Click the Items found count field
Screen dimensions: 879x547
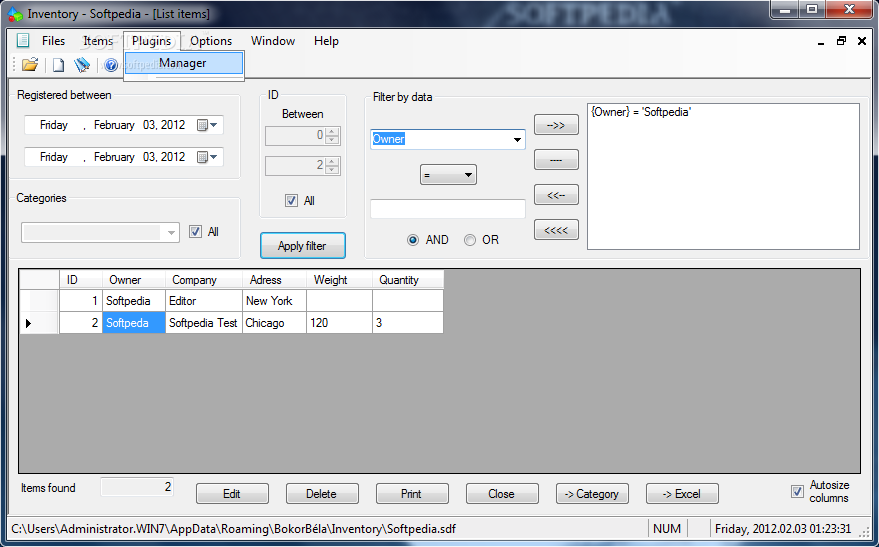coord(137,487)
